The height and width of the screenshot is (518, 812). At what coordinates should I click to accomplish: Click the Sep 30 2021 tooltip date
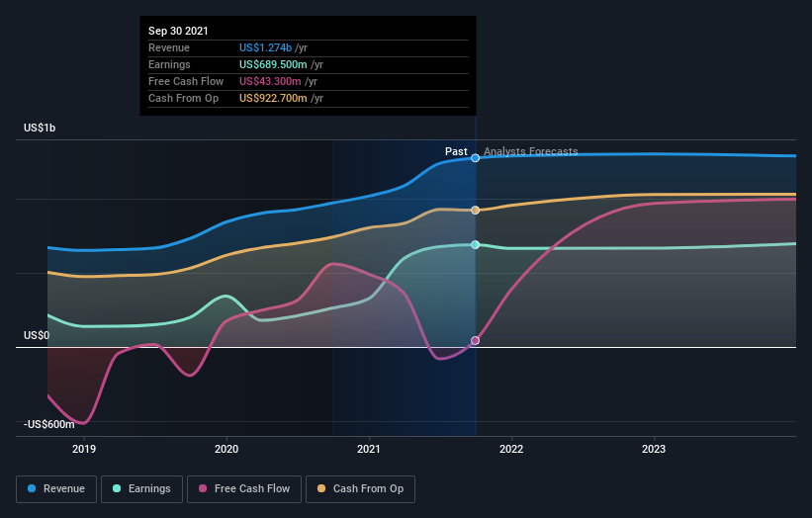tap(178, 31)
